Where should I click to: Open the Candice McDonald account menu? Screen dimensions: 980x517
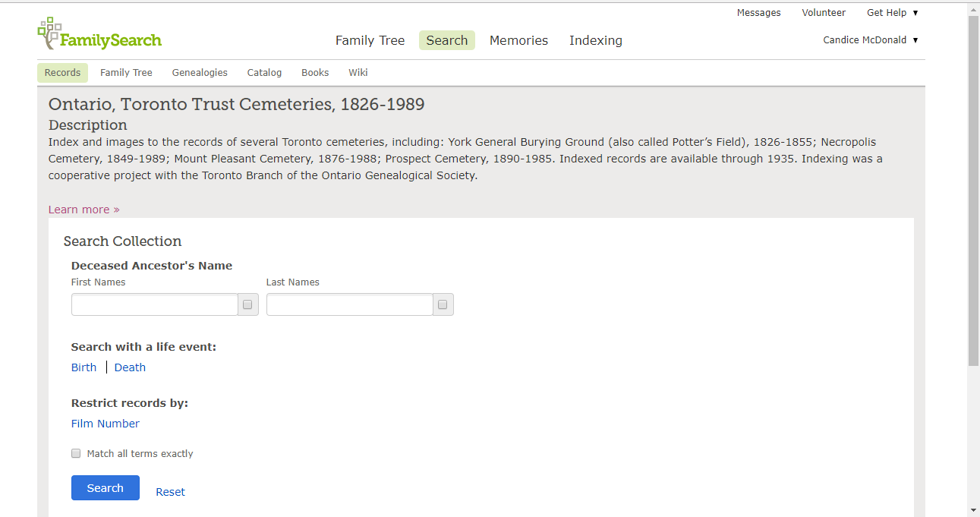tap(870, 40)
